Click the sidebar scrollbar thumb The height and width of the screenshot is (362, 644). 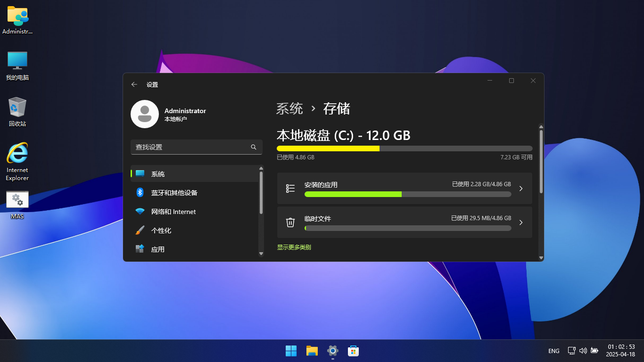(261, 192)
